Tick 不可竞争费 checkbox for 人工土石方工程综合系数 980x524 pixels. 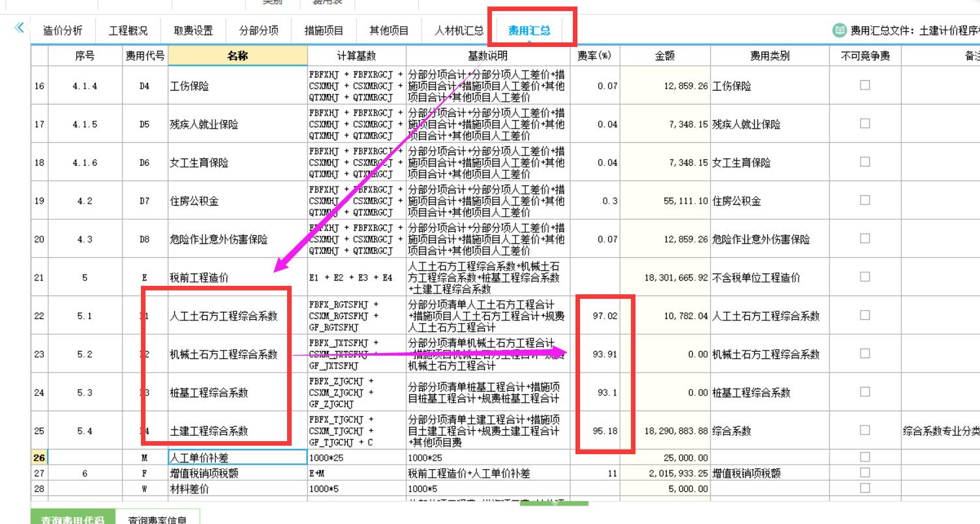pyautogui.click(x=865, y=315)
